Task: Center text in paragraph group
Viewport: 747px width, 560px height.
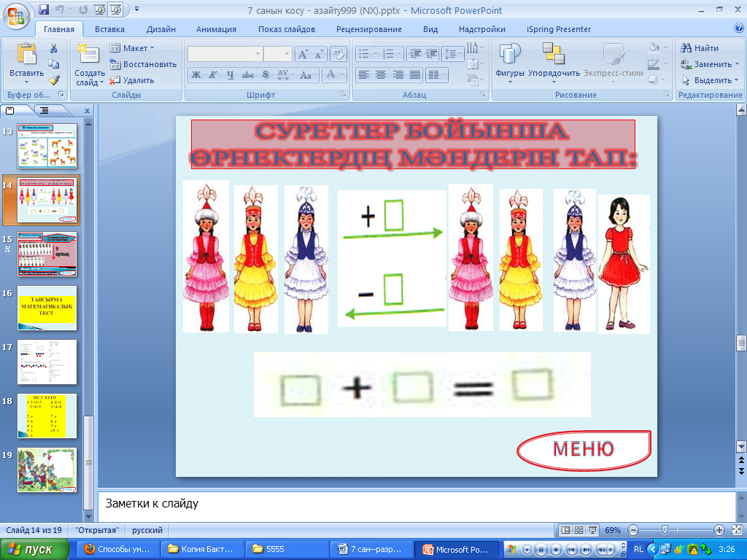Action: [381, 75]
